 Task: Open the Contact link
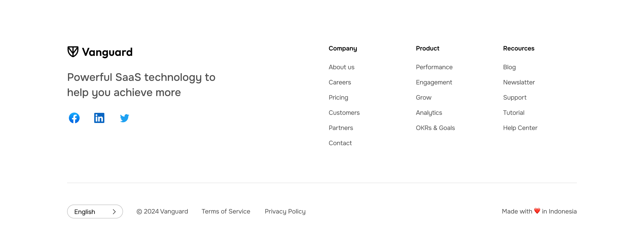pos(340,143)
